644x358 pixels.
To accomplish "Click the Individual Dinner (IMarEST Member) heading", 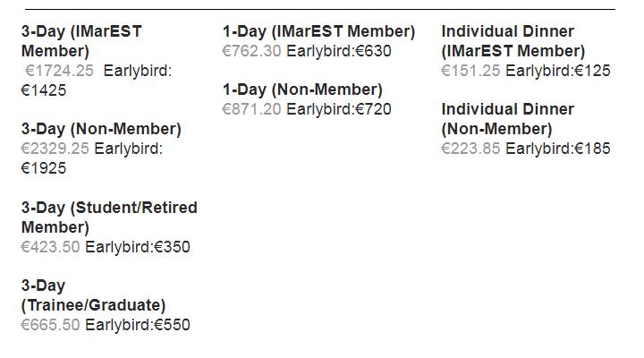I will (513, 41).
